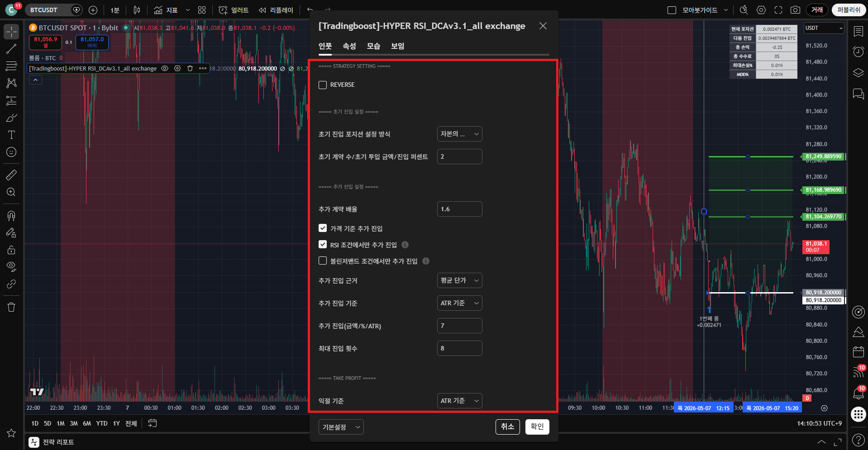Expand the 모아봇가이드 layout menu arrow
868x450 pixels.
[x=726, y=10]
